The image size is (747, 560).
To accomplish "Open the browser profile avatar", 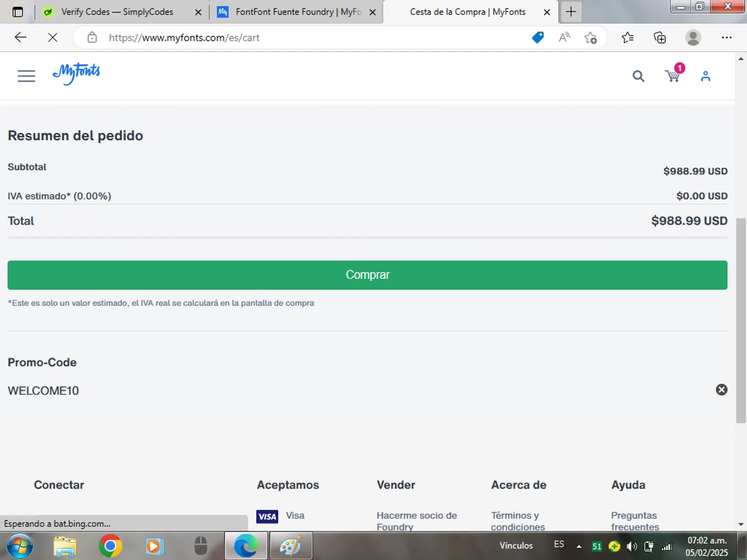I will pyautogui.click(x=693, y=37).
